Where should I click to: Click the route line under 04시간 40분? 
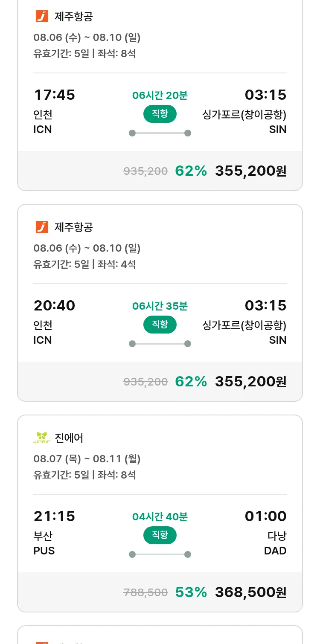point(160,554)
